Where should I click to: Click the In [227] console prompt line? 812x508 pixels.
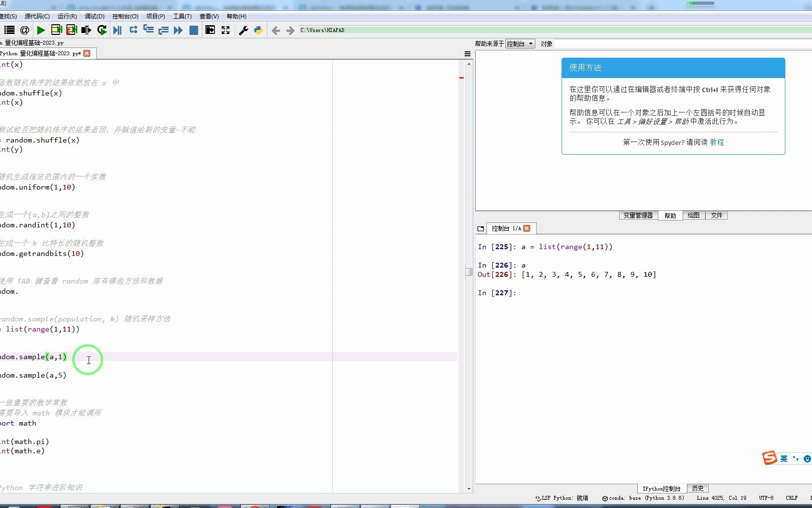497,293
